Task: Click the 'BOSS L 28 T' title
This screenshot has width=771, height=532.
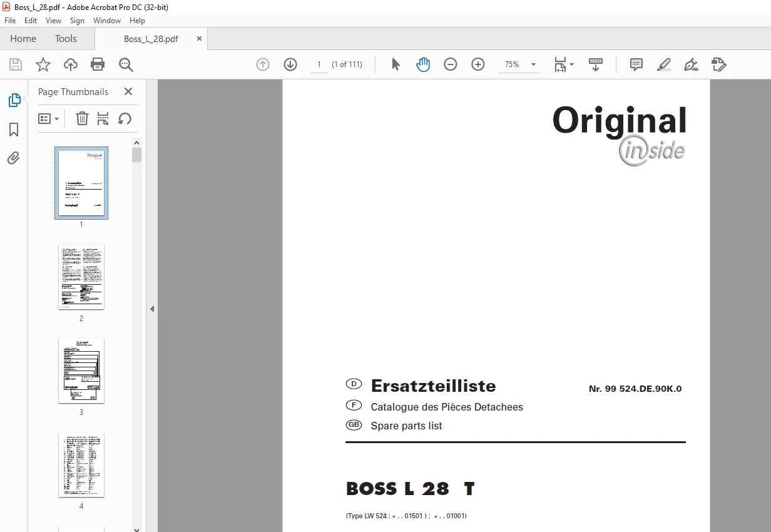Action: pyautogui.click(x=411, y=489)
